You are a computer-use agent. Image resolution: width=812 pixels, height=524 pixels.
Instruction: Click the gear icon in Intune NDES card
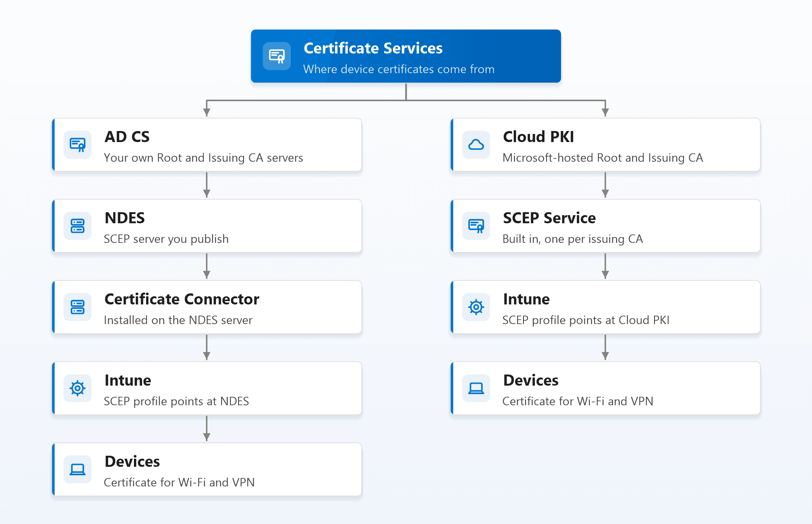(x=78, y=388)
